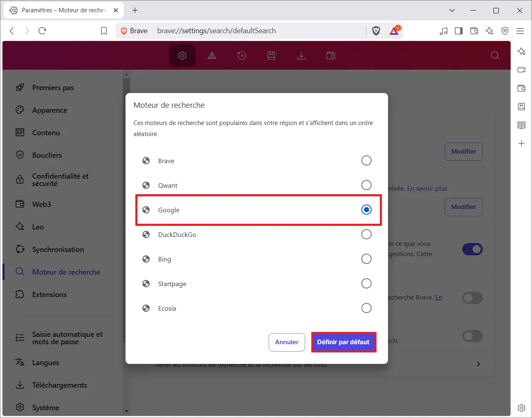Viewport: 532px width, 418px height.
Task: Open Leo AI in right sidebar
Action: pos(521,51)
